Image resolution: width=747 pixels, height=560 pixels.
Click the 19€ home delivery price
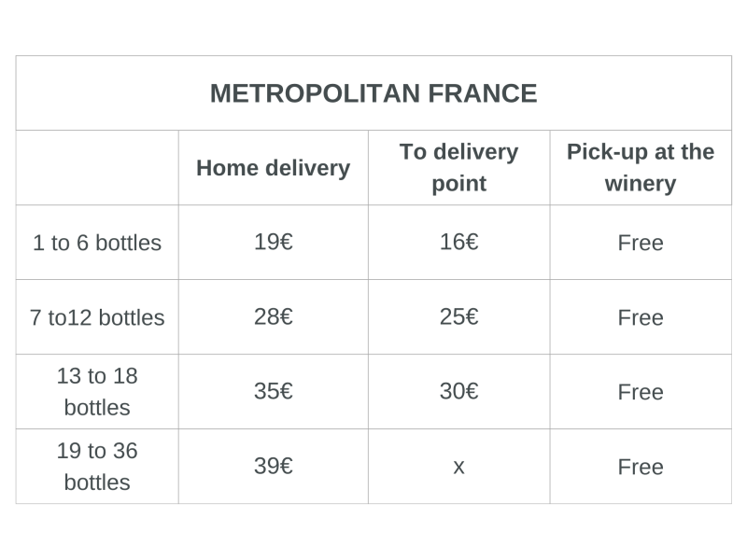pyautogui.click(x=273, y=242)
